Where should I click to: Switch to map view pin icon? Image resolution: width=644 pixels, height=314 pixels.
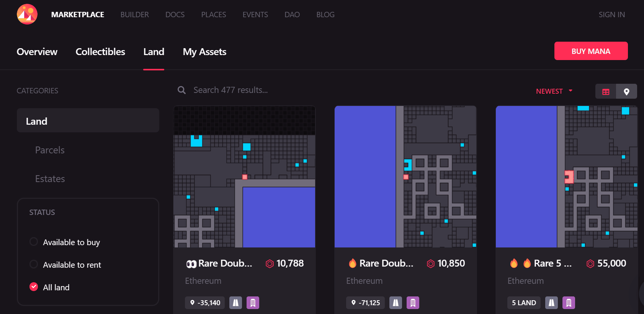coord(626,91)
